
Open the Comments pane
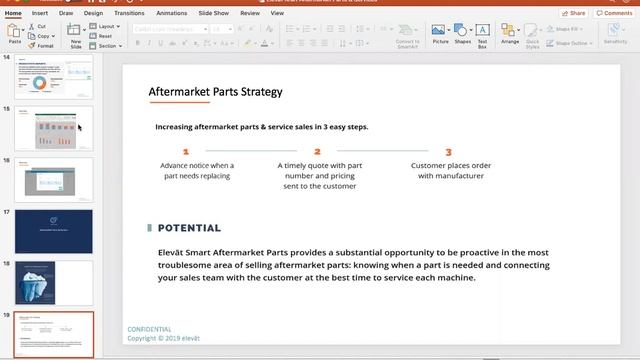pyautogui.click(x=614, y=13)
